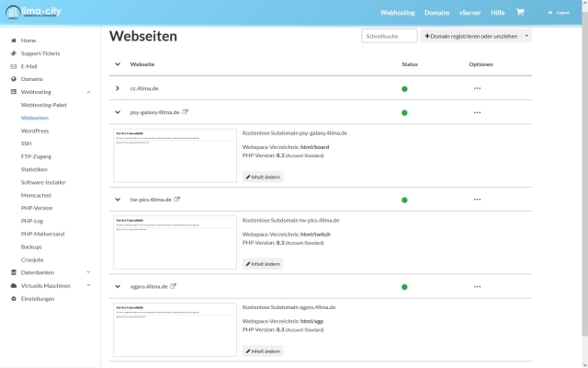The width and height of the screenshot is (588, 368).
Task: Open the shopping cart icon
Action: coord(520,12)
